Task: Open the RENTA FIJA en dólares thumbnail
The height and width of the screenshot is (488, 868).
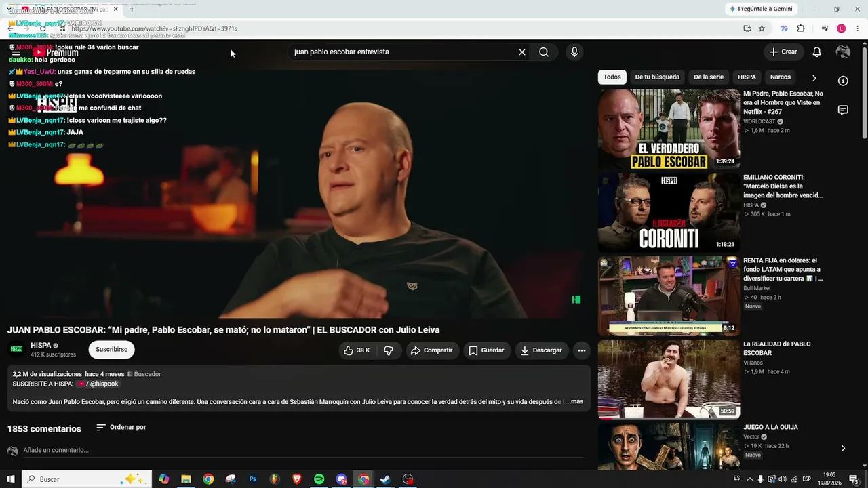Action: [x=669, y=296]
